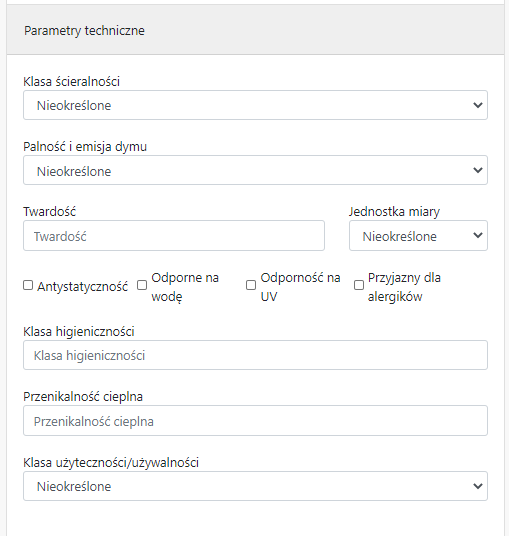Expand the Klasa użyteczności/używalności dropdown
Viewport: 509px width, 536px height.
click(x=255, y=486)
